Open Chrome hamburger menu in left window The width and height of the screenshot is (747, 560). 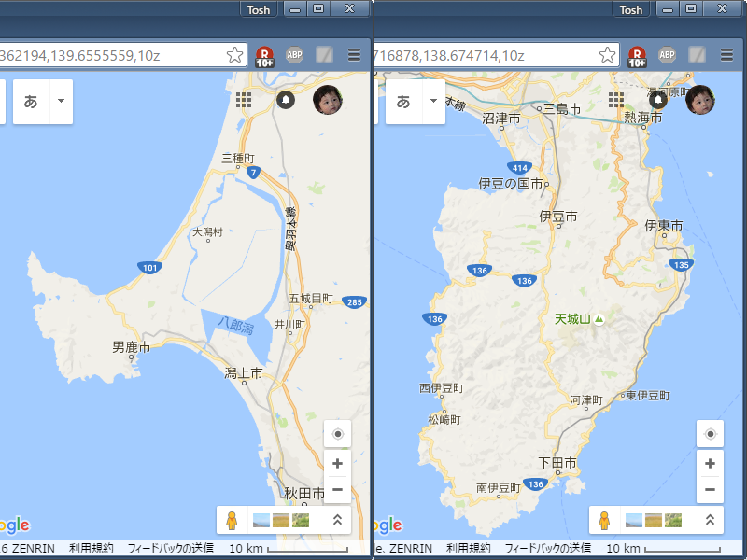tap(354, 55)
